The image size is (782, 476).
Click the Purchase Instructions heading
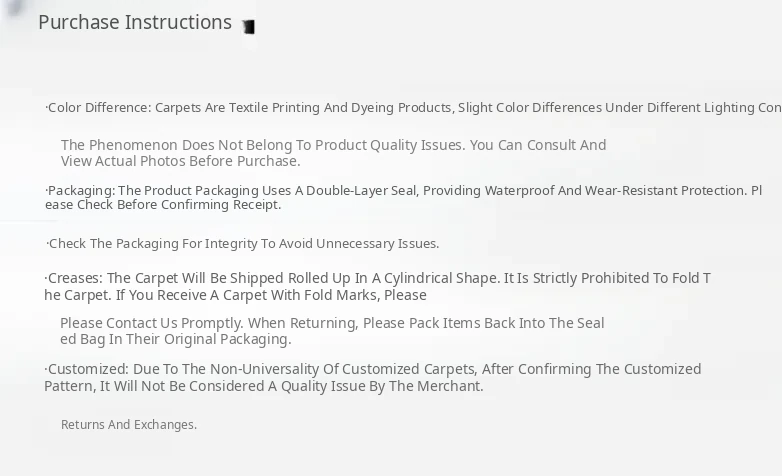(x=135, y=22)
